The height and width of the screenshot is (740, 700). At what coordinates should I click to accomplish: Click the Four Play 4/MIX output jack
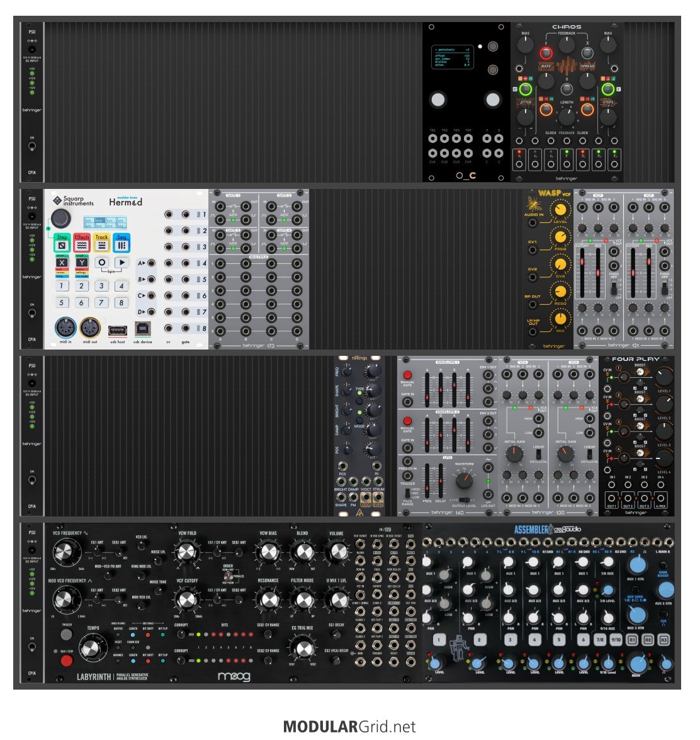661,498
